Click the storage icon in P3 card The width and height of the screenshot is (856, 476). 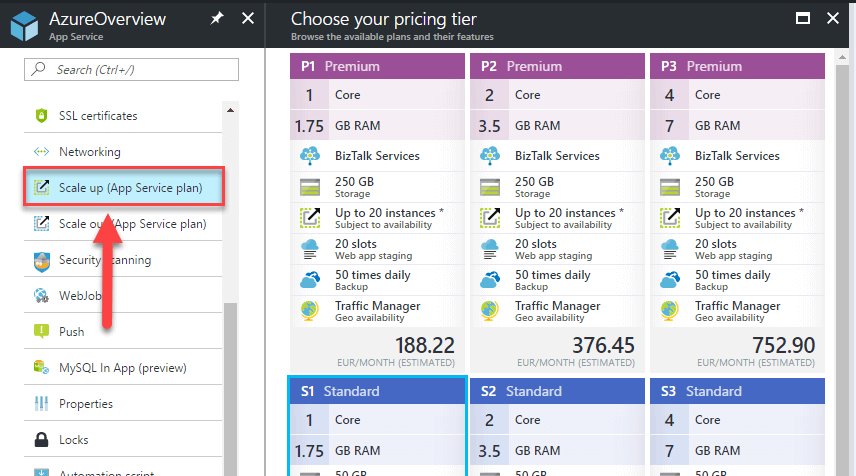click(x=670, y=187)
